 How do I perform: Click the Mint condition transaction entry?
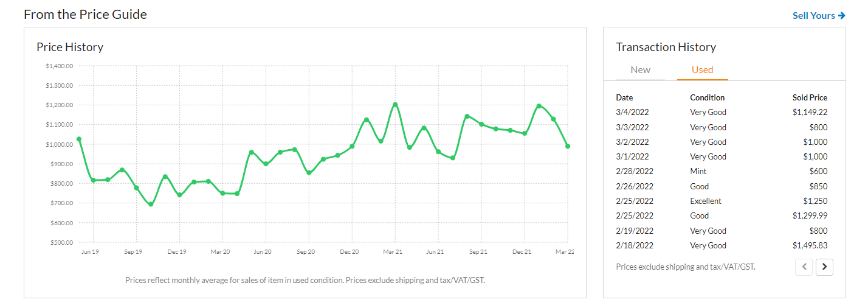pyautogui.click(x=698, y=171)
